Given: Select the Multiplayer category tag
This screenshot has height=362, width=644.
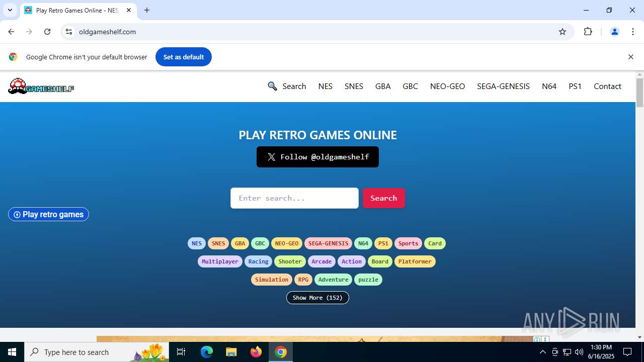Looking at the screenshot, I should coord(220,261).
